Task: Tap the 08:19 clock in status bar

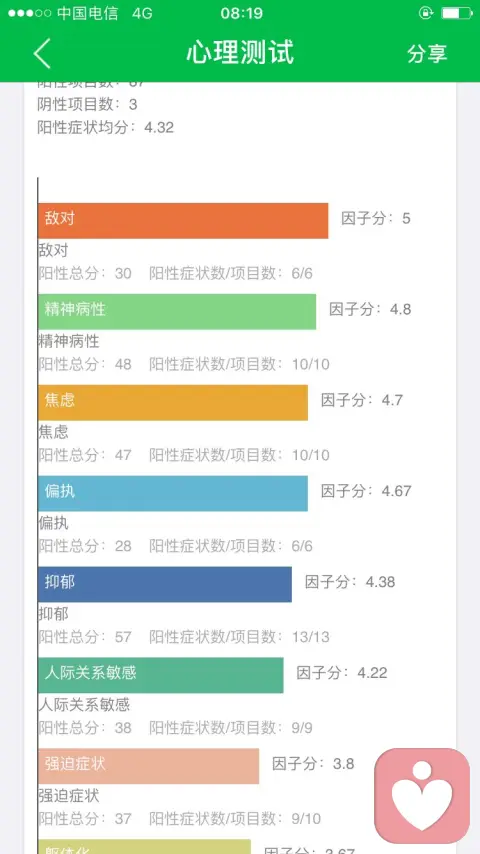Action: (x=241, y=13)
